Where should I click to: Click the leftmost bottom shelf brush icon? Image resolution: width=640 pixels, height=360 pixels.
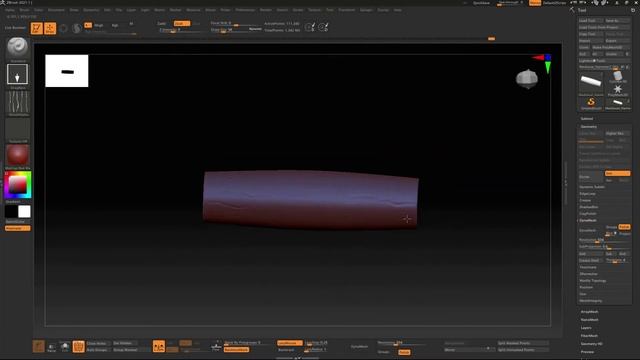click(38, 346)
